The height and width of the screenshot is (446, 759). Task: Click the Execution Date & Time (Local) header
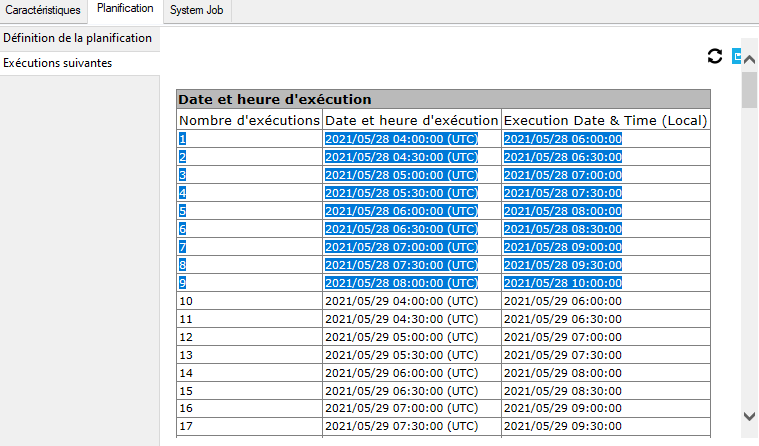(605, 121)
